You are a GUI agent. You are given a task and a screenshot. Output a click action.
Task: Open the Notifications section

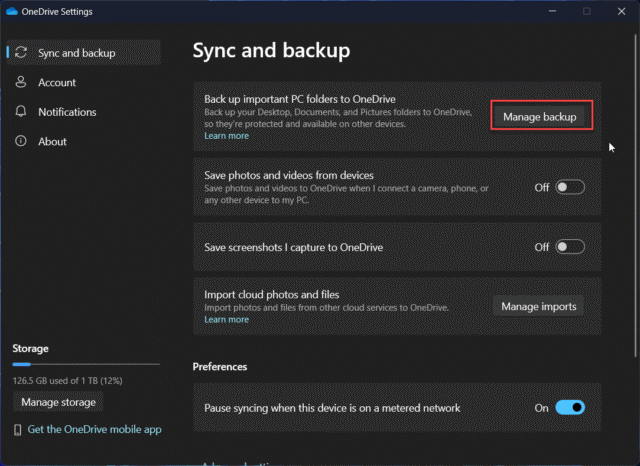tap(84, 112)
